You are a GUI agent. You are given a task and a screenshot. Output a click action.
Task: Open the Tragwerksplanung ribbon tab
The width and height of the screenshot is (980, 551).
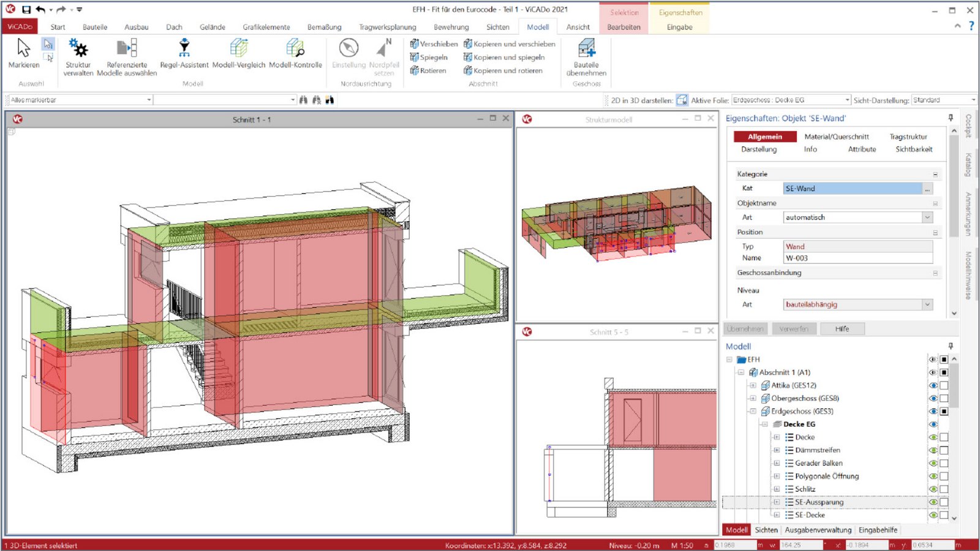(x=387, y=27)
